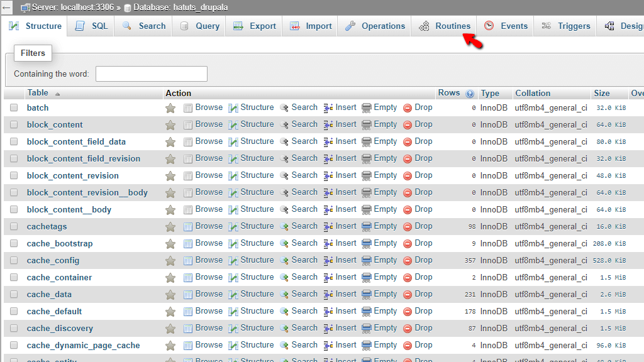Check the block_content_revision row checkbox
The width and height of the screenshot is (644, 362).
click(14, 175)
